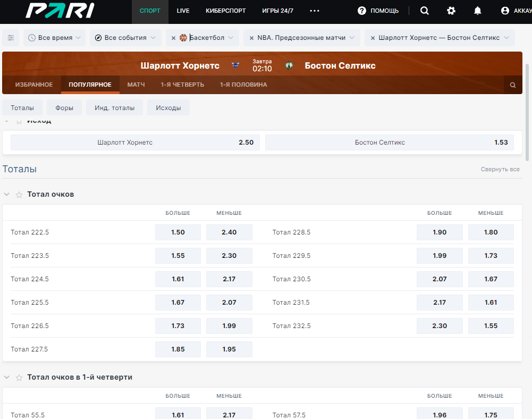Select Тотал 55.5 больше odds 1.61
532x419 pixels.
pyautogui.click(x=178, y=413)
